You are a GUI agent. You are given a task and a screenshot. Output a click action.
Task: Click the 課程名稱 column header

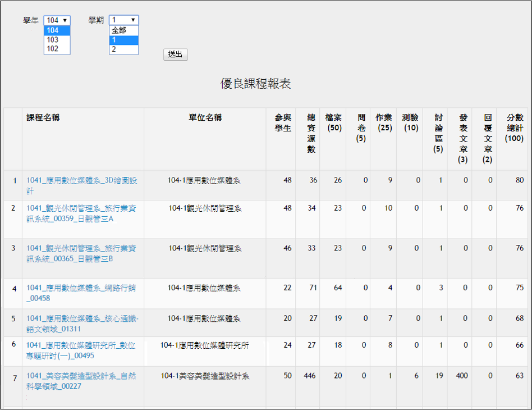click(x=43, y=117)
